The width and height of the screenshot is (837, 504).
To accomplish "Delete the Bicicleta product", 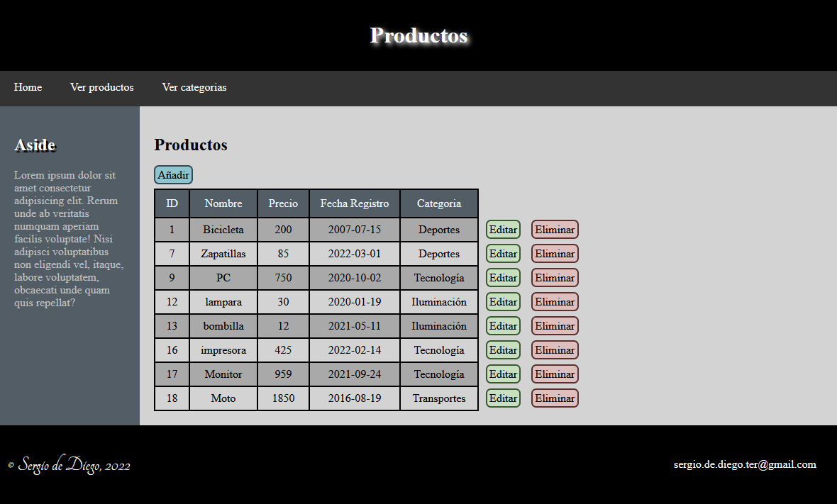I will coord(555,230).
